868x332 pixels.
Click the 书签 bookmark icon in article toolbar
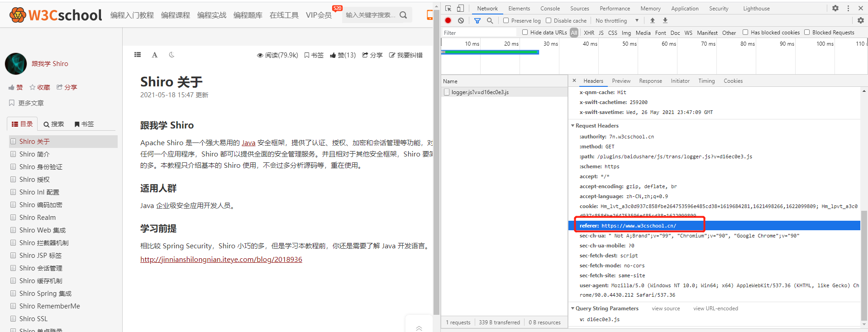[307, 55]
